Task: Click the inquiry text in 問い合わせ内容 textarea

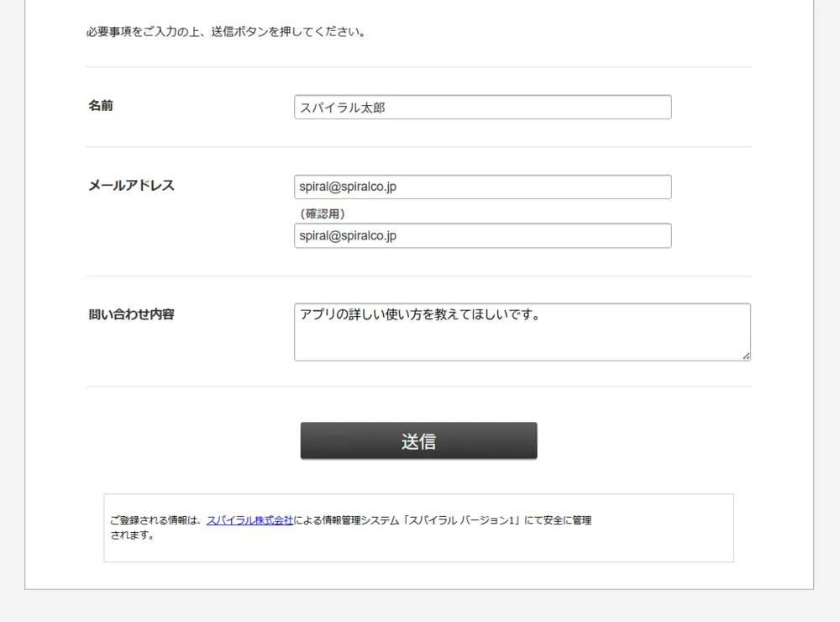Action: pos(418,315)
